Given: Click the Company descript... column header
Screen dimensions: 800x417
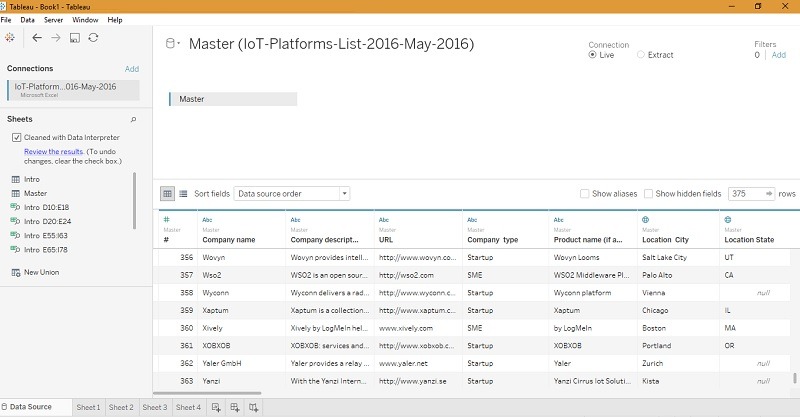Looking at the screenshot, I should pyautogui.click(x=324, y=240).
